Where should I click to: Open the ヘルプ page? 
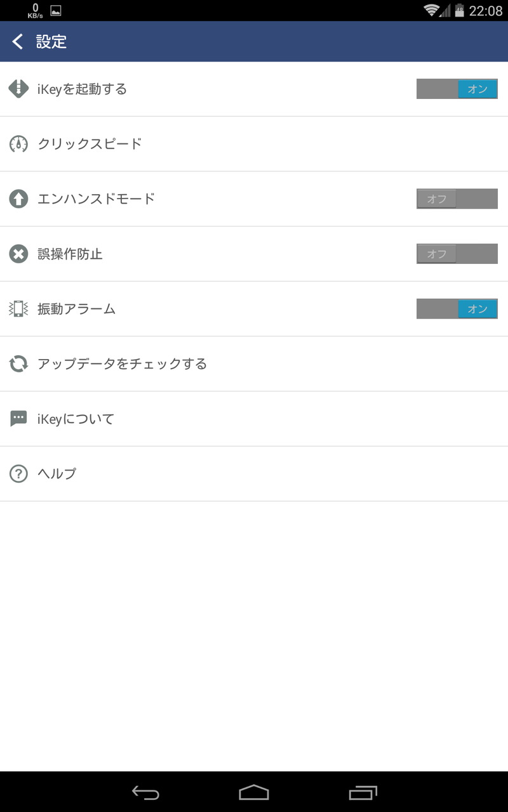[x=57, y=474]
